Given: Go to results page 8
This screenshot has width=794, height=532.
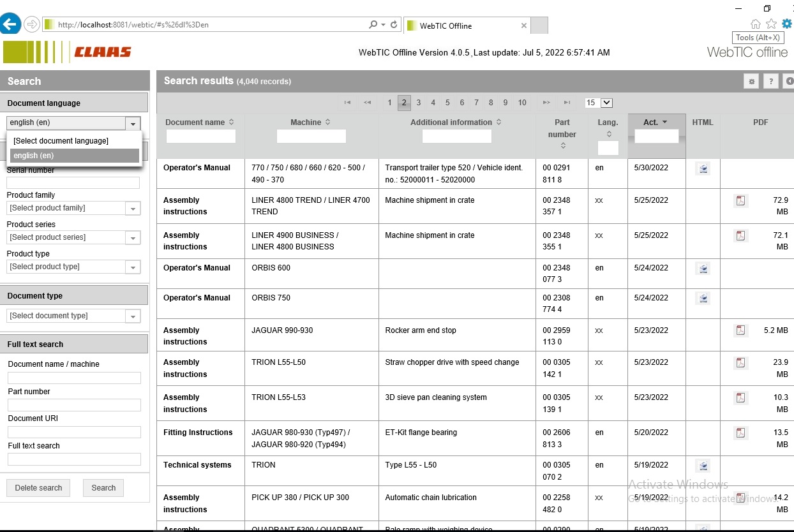Looking at the screenshot, I should point(491,103).
